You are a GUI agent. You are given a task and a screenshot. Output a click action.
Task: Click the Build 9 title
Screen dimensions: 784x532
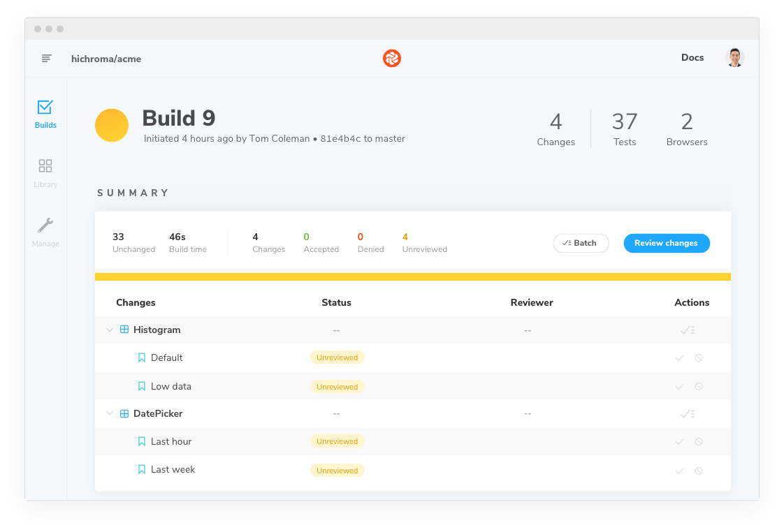(178, 119)
